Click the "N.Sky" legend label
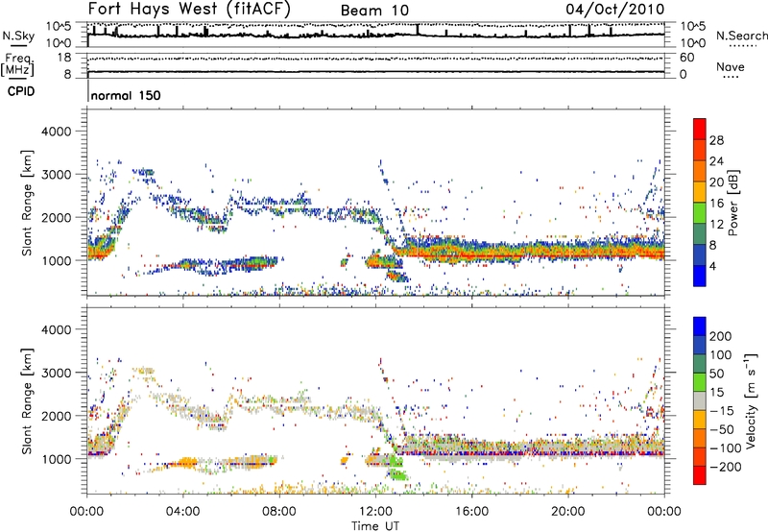The image size is (768, 532). 18,36
